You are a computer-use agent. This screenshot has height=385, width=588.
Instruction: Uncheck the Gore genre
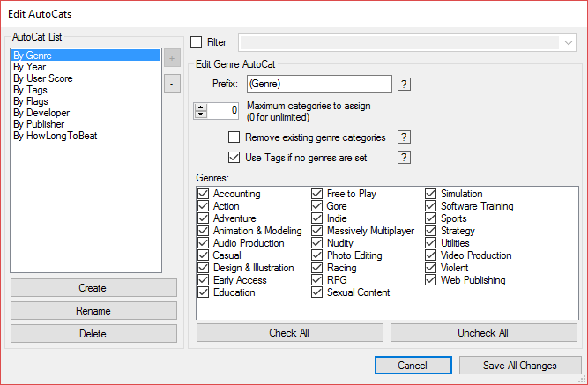tap(316, 206)
